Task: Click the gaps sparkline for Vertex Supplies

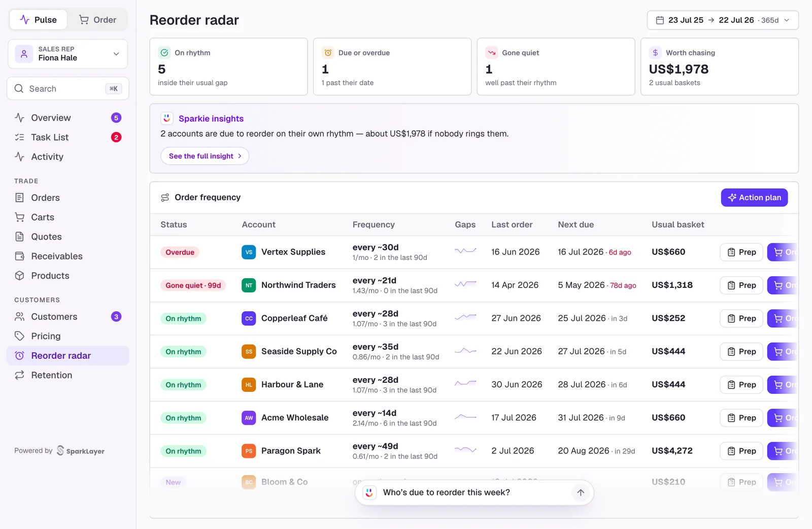Action: pyautogui.click(x=465, y=251)
